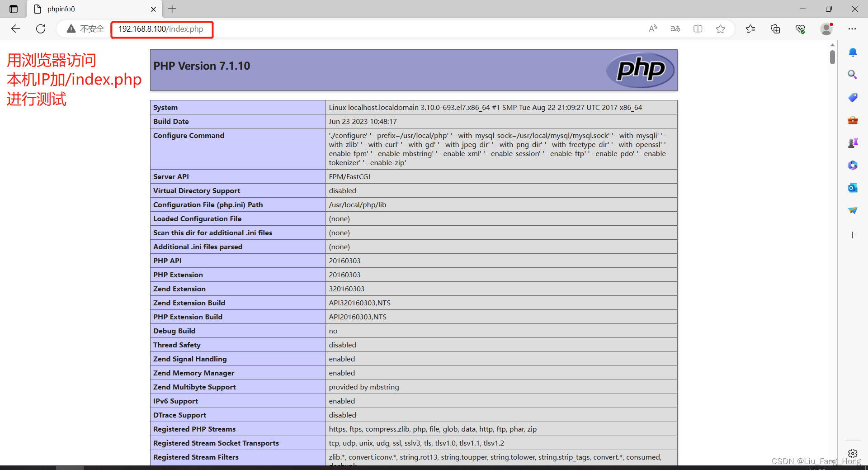Open the sidebar notifications bell
This screenshot has width=868, height=470.
853,52
